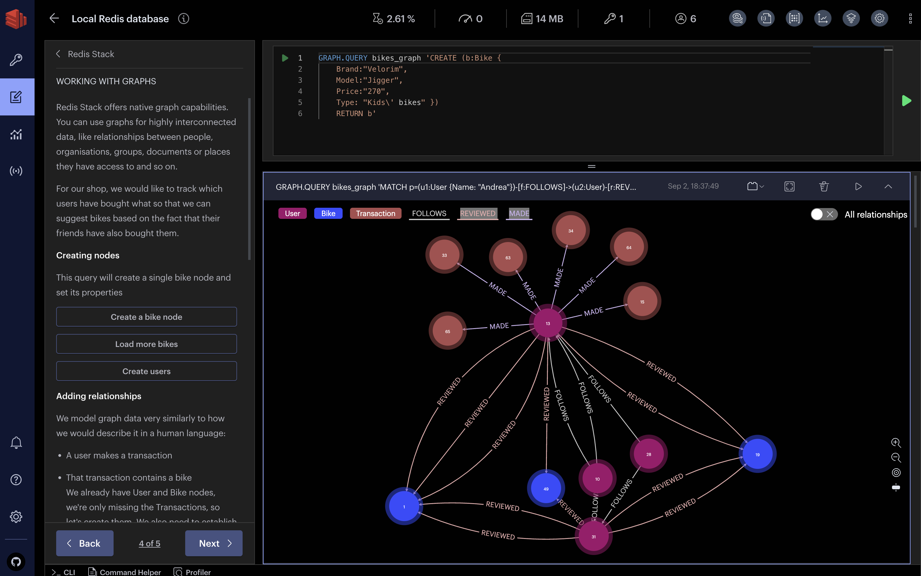
Task: Click the Create a bike node button
Action: [x=146, y=317]
